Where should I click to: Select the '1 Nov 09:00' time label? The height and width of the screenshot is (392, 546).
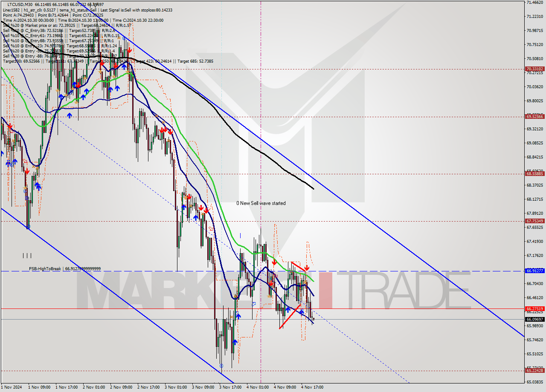pos(39,387)
